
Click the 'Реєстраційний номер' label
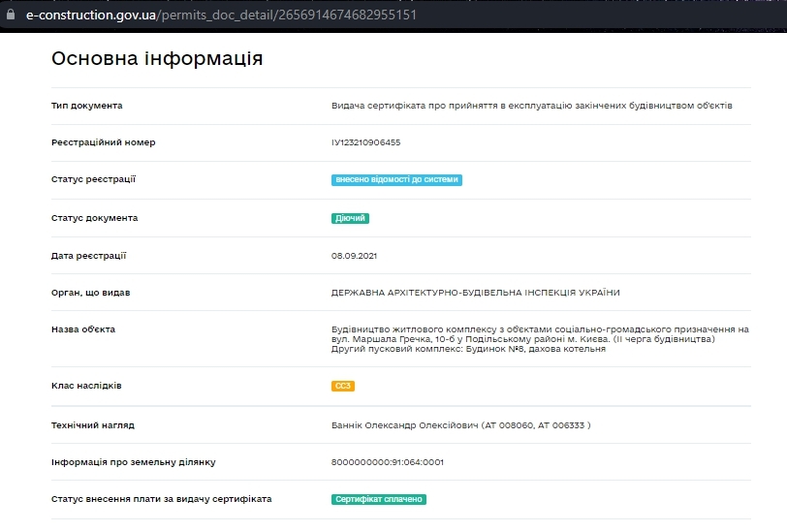pos(104,142)
